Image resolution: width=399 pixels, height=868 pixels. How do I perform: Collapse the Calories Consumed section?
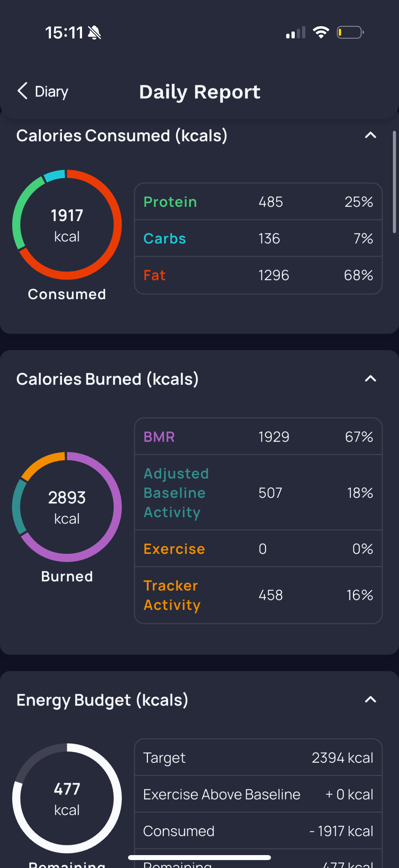coord(370,135)
